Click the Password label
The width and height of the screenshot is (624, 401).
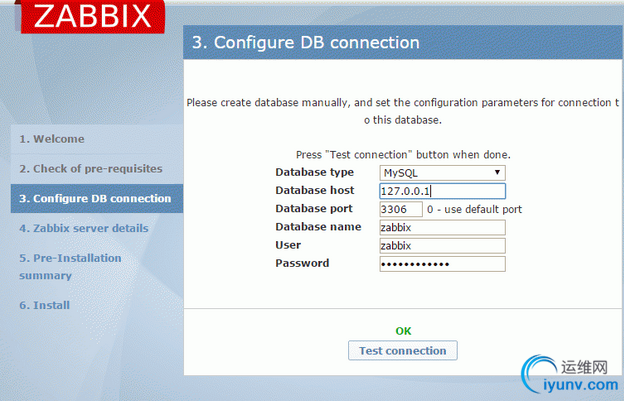coord(302,263)
